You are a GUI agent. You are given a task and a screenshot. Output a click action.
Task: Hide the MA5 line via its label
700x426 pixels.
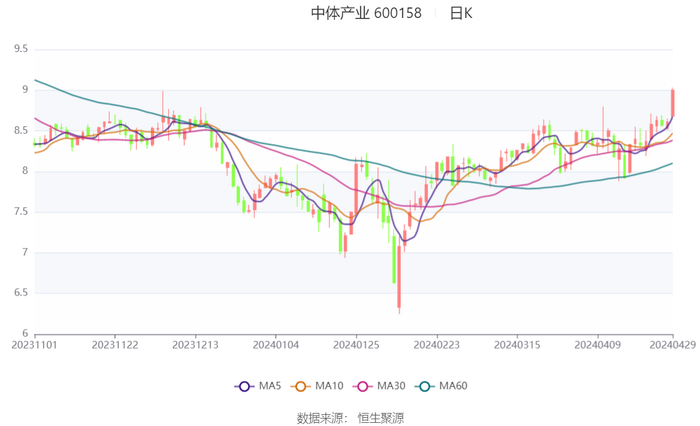pos(270,387)
